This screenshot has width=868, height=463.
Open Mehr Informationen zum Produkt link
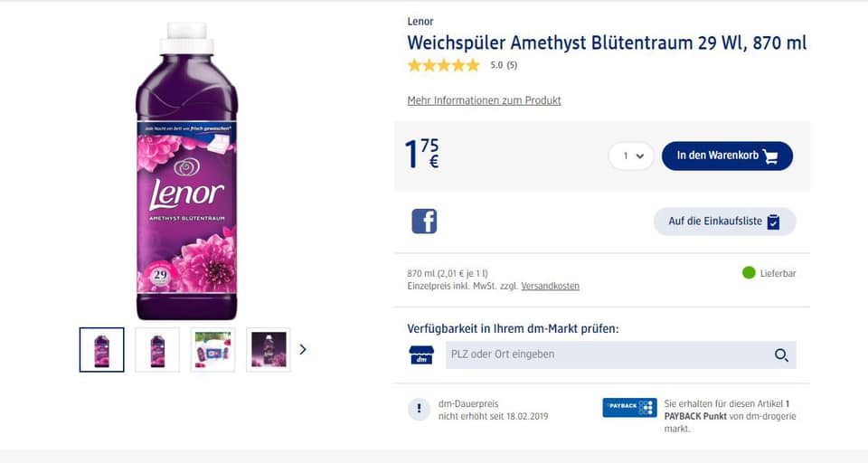[x=485, y=100]
